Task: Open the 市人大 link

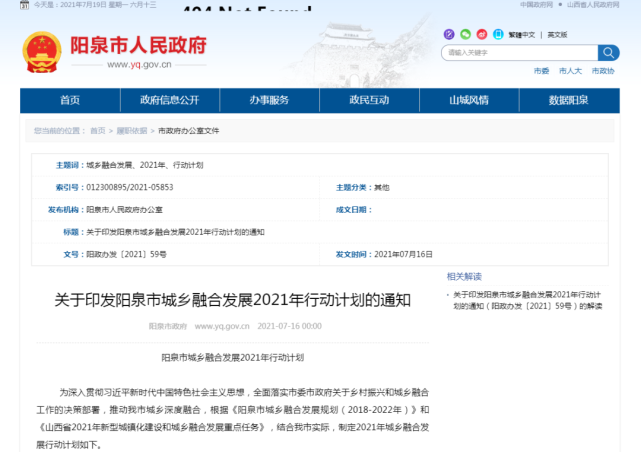Action: [570, 71]
